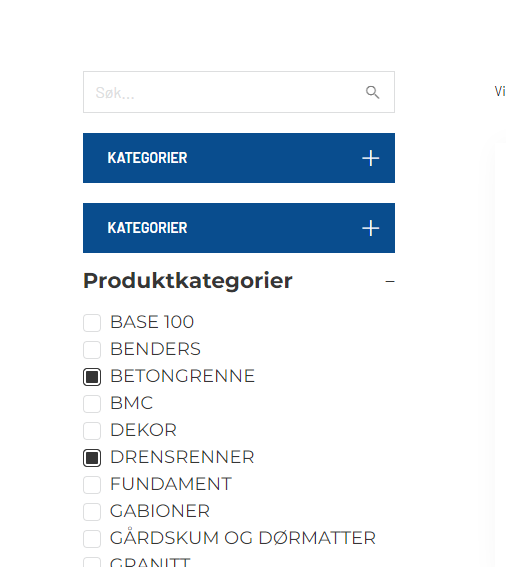Click the DRENSRENNER category label

click(x=182, y=457)
